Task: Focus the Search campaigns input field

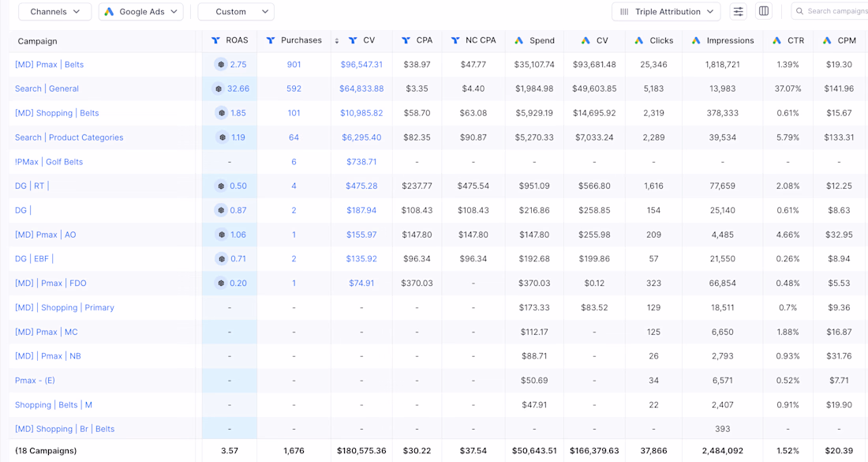Action: point(836,12)
